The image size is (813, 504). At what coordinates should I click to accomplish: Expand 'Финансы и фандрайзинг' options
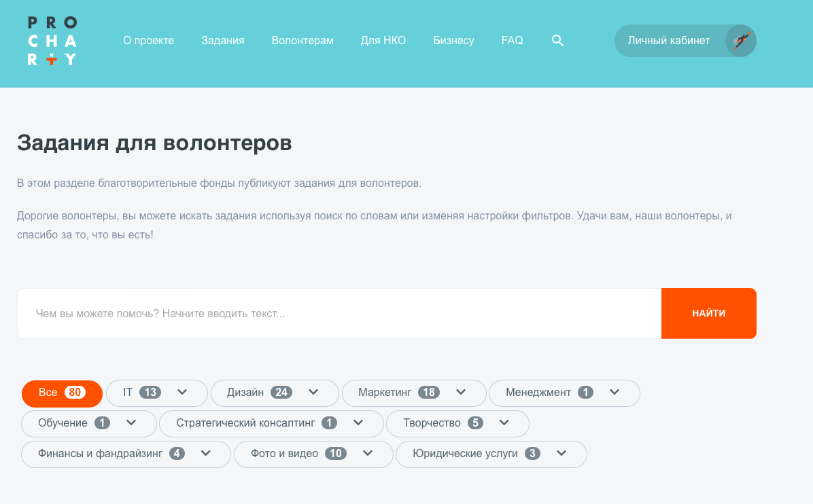[x=206, y=454]
